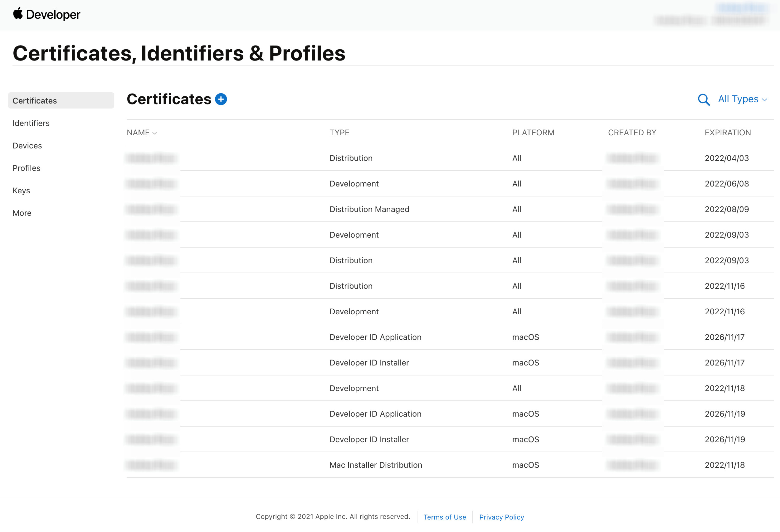
Task: Click the search magnifier icon
Action: click(704, 99)
